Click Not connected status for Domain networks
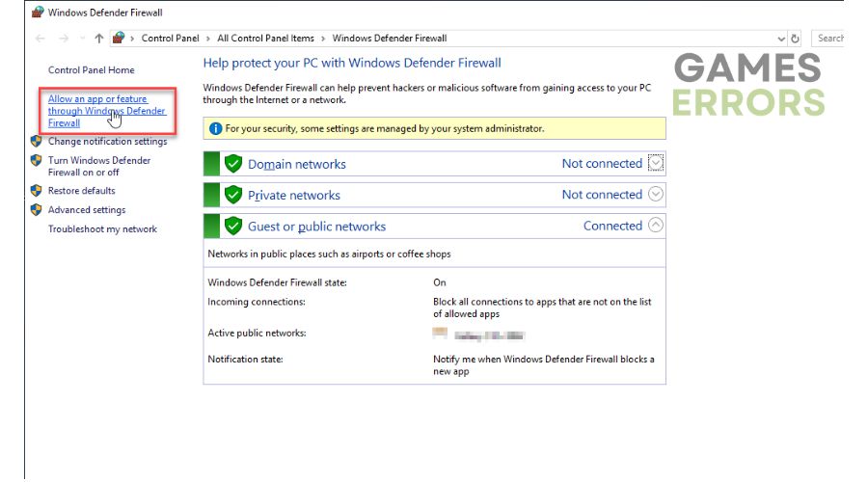Viewport: 868px width, 482px height. (x=602, y=164)
